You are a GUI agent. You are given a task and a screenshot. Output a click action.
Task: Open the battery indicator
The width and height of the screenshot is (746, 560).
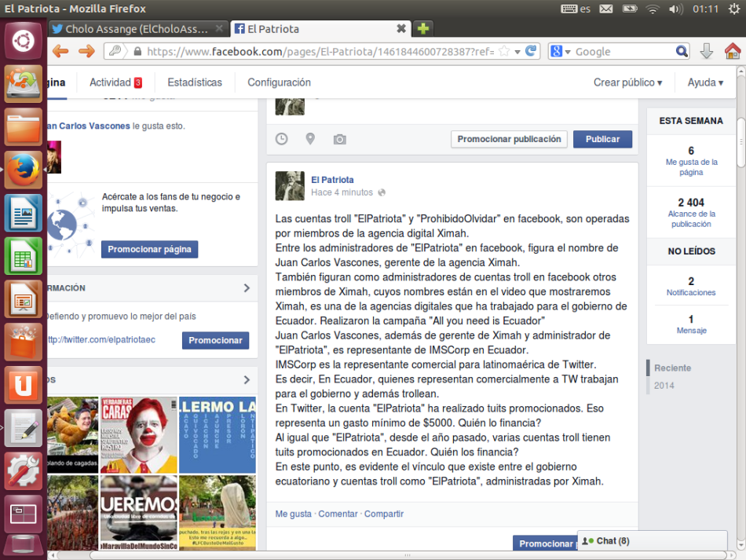pyautogui.click(x=630, y=9)
